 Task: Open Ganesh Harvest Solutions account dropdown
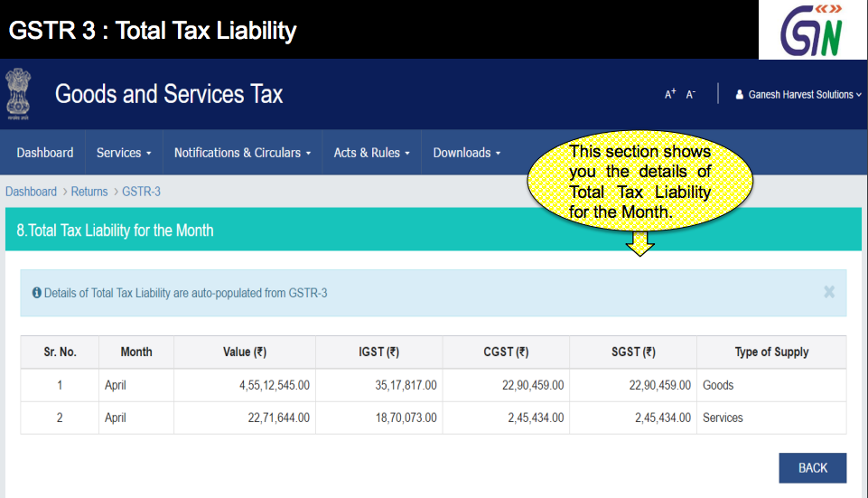point(798,95)
